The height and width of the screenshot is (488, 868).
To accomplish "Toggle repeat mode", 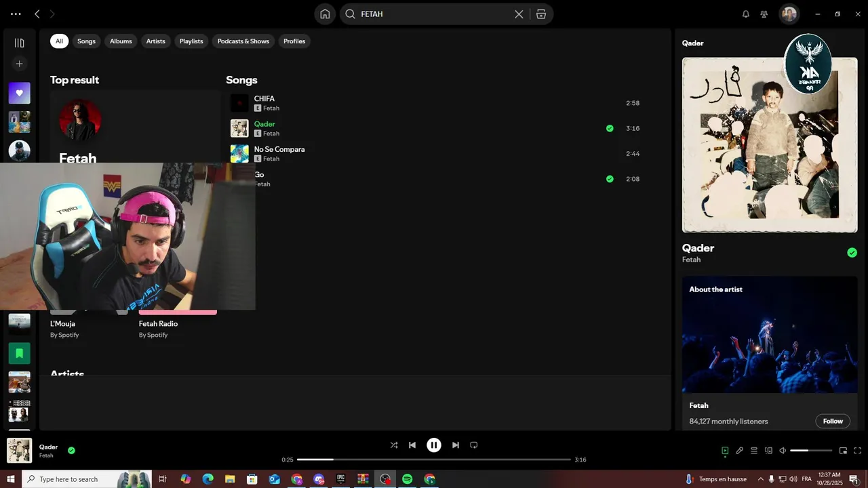I will 474,445.
